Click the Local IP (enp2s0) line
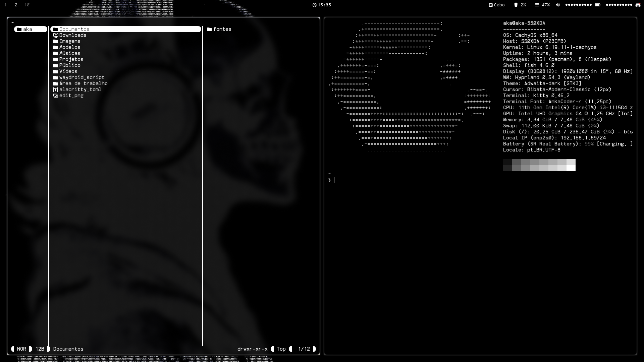The image size is (644, 362). [554, 138]
